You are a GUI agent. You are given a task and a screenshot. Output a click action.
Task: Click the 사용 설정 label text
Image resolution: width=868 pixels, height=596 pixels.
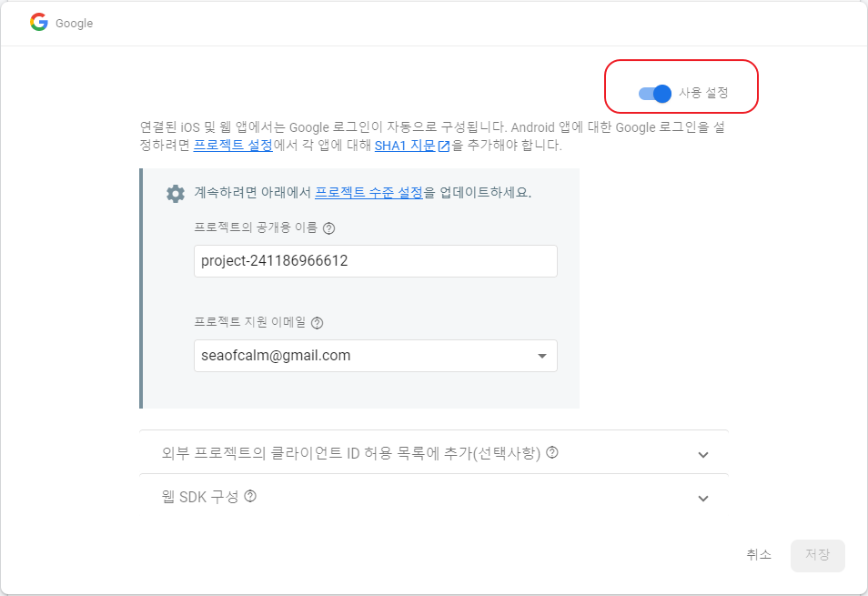coord(703,93)
